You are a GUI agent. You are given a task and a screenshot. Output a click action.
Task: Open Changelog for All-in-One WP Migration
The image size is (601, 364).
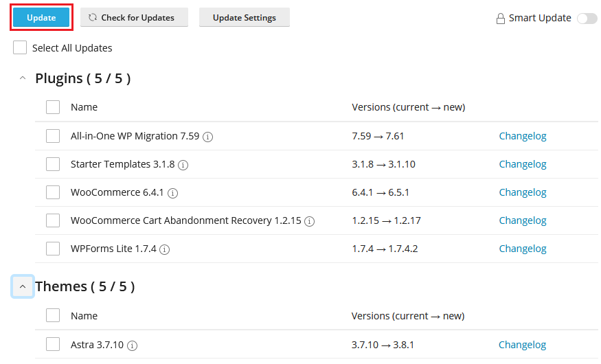click(523, 136)
